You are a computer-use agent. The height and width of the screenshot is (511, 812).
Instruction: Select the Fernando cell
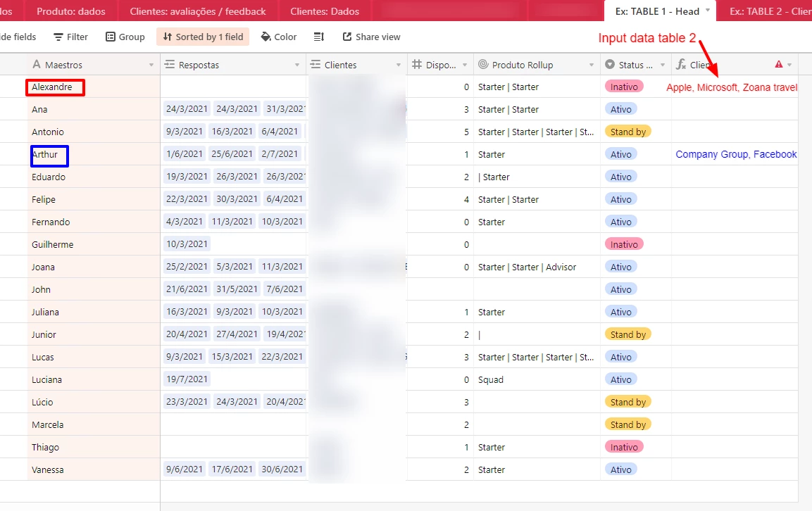tap(93, 222)
